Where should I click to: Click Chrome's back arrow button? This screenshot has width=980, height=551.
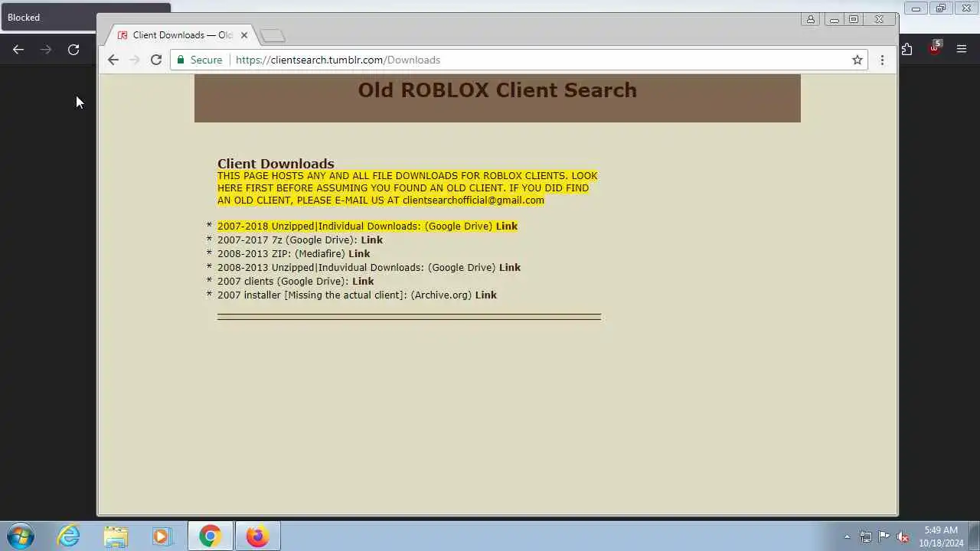tap(113, 60)
